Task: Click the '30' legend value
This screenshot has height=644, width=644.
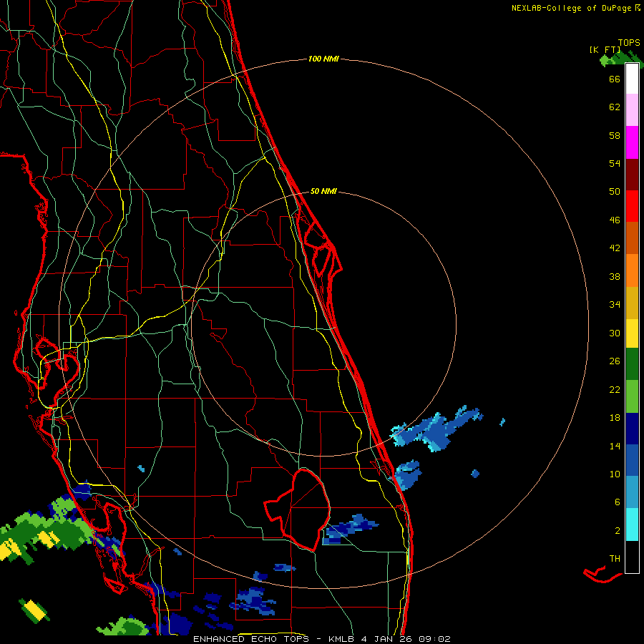Action: (615, 333)
